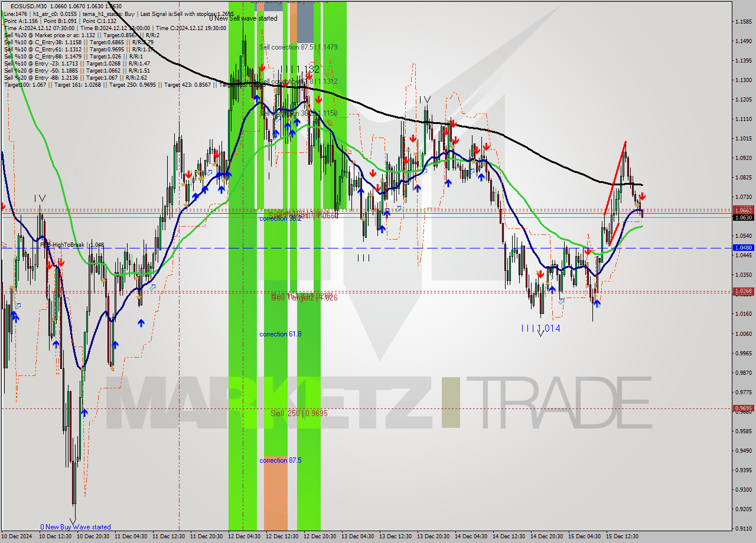Image resolution: width=756 pixels, height=543 pixels.
Task: Select the black 1.0630 current price tag
Action: [x=743, y=218]
